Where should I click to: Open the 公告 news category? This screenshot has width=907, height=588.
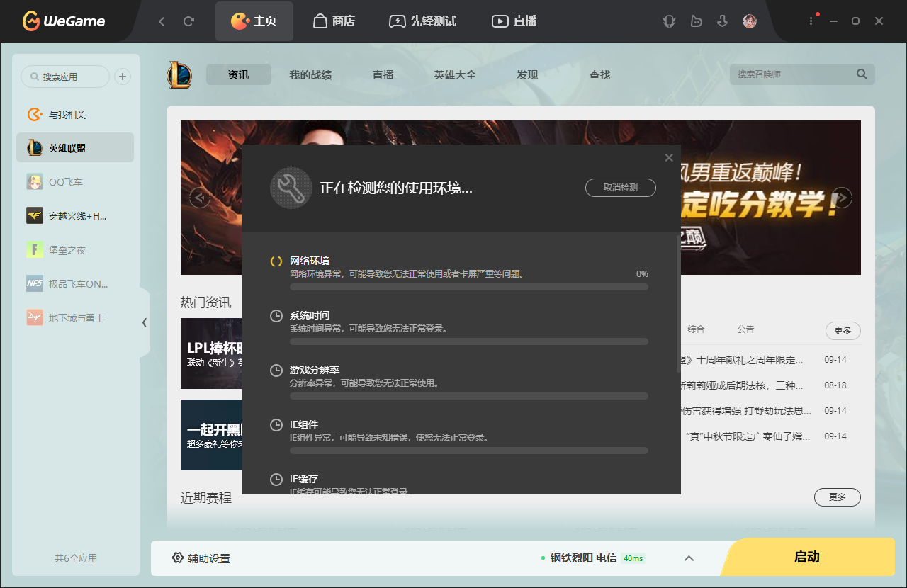tap(745, 329)
